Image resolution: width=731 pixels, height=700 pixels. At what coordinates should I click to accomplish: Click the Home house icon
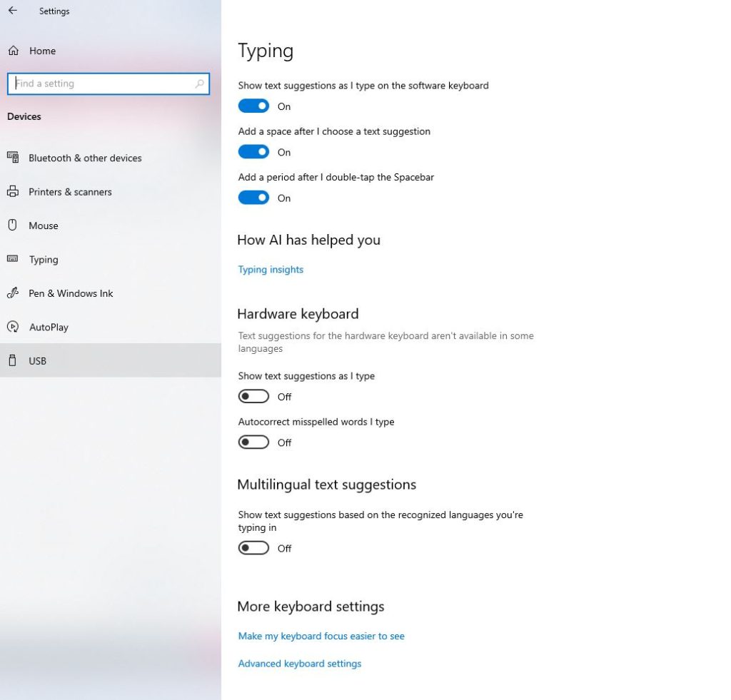(13, 51)
